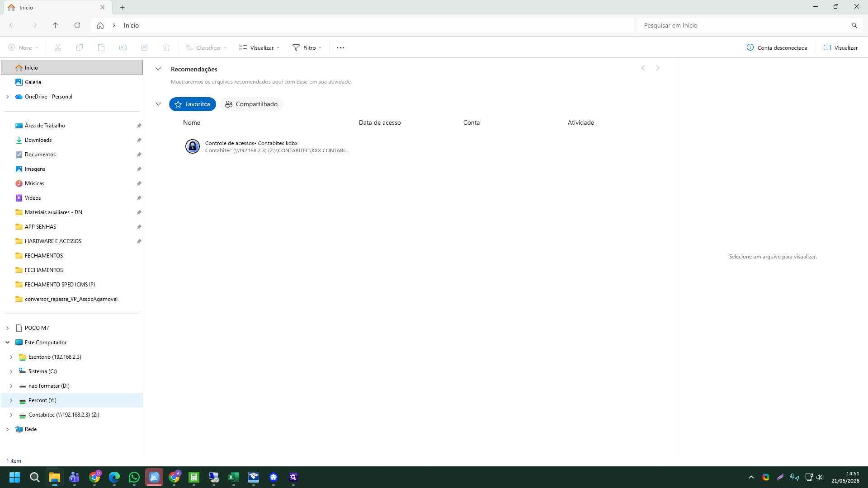This screenshot has width=868, height=488.
Task: Expand the Rede tree node
Action: pyautogui.click(x=8, y=429)
